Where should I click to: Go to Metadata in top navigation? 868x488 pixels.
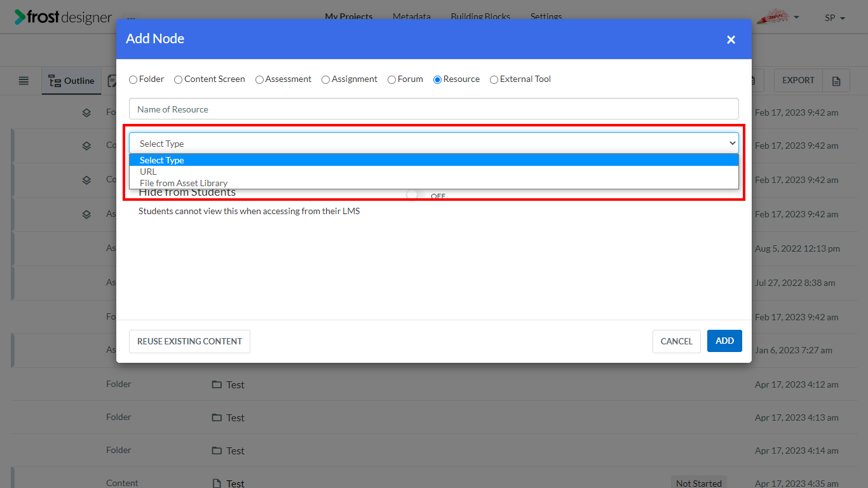411,17
